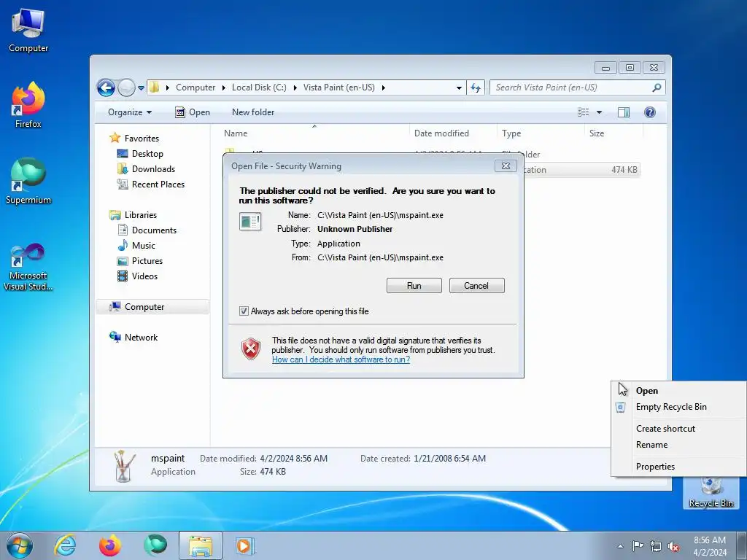
Task: Click Cancel in Security Warning dialog
Action: (x=476, y=286)
